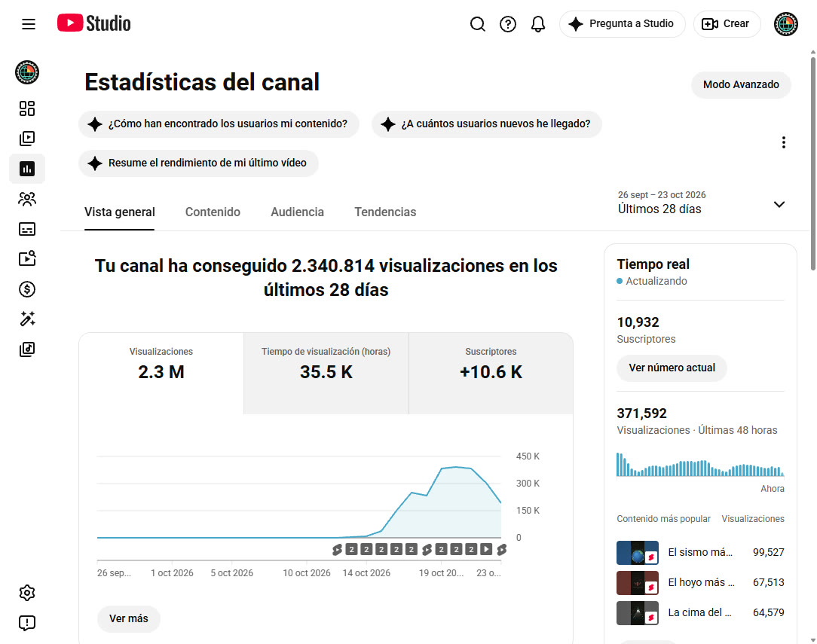Open the three-dot more options menu
Image resolution: width=817 pixels, height=644 pixels.
783,142
